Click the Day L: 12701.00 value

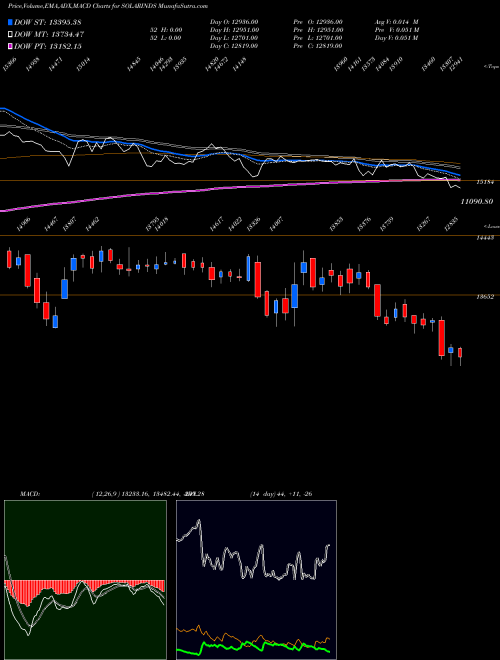[234, 38]
